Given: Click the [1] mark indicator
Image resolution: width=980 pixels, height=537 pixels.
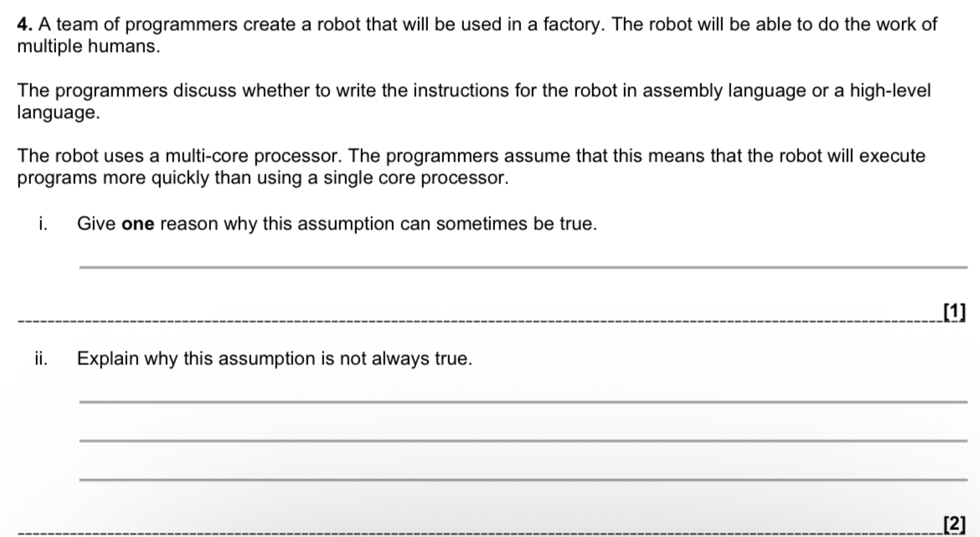Looking at the screenshot, I should pos(953,312).
